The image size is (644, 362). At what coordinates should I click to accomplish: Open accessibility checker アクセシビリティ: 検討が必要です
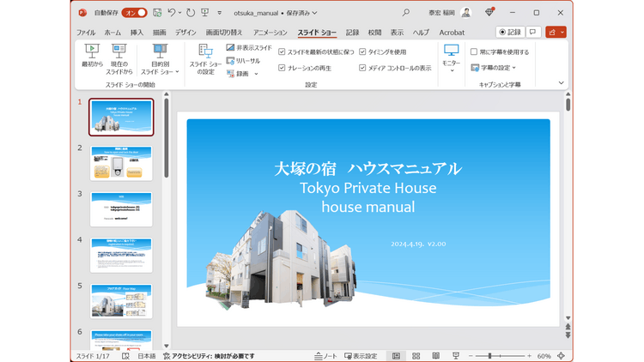[209, 356]
